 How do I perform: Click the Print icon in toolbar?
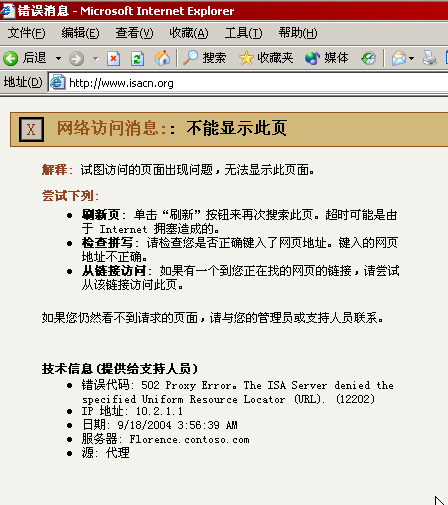coord(429,58)
